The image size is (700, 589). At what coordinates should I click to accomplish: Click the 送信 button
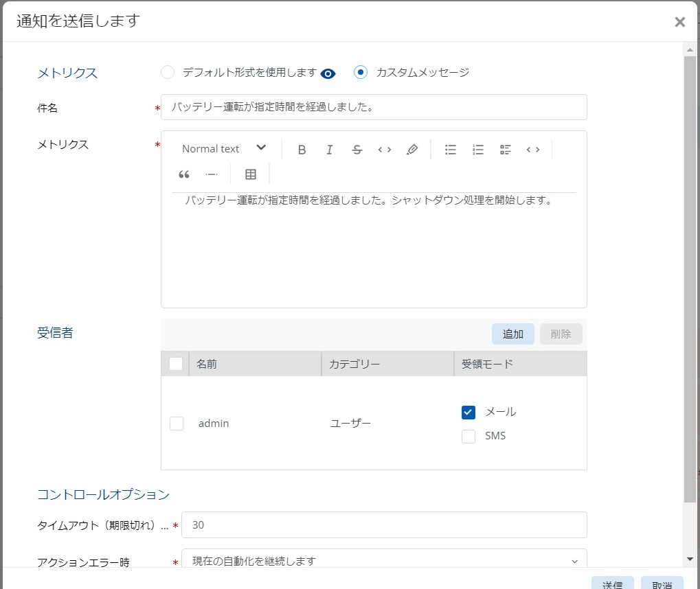tap(612, 584)
